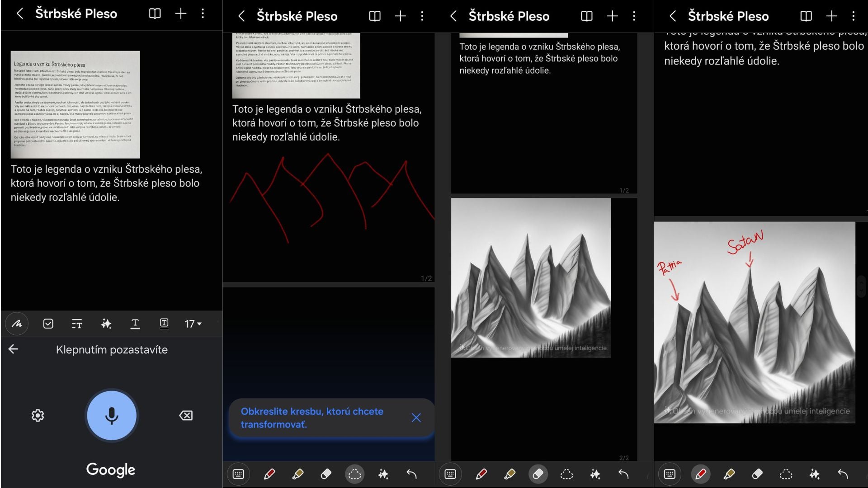
Task: Select the handwriting pen mode
Action: click(17, 324)
